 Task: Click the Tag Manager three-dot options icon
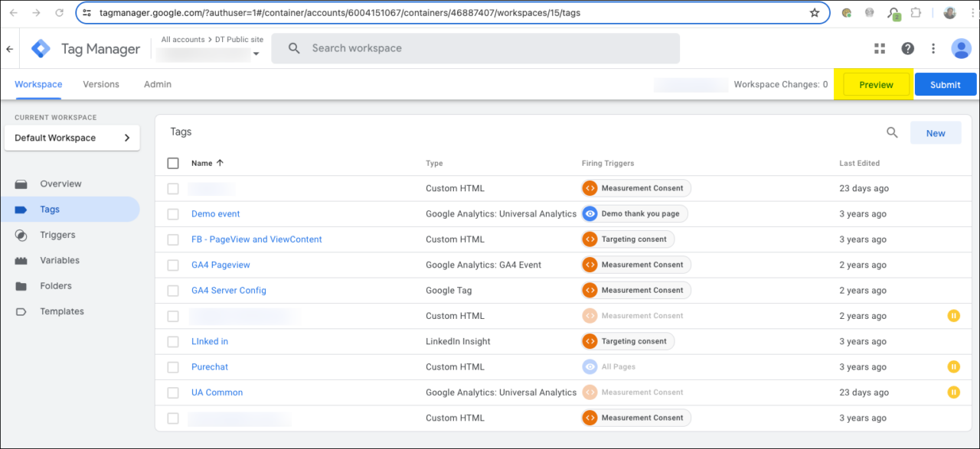coord(933,48)
